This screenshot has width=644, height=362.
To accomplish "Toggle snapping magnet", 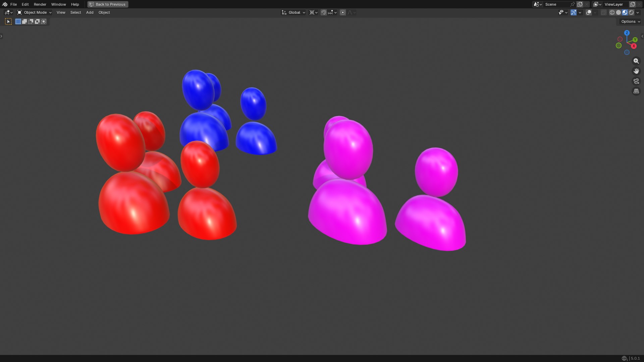I will click(x=324, y=12).
